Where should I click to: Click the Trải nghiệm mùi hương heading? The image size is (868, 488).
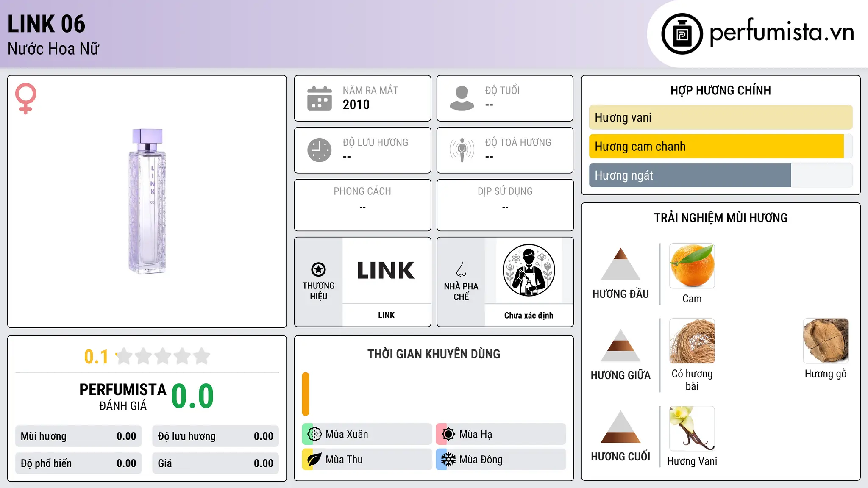point(721,218)
